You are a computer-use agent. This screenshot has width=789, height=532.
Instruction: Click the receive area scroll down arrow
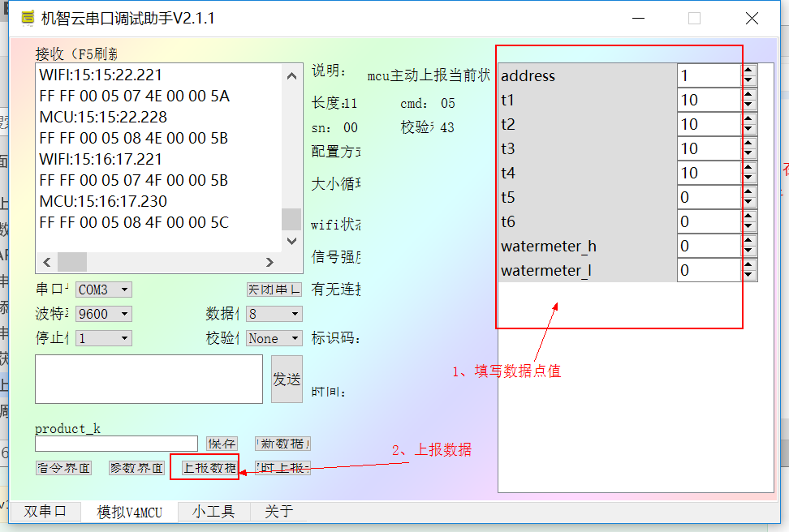point(291,240)
